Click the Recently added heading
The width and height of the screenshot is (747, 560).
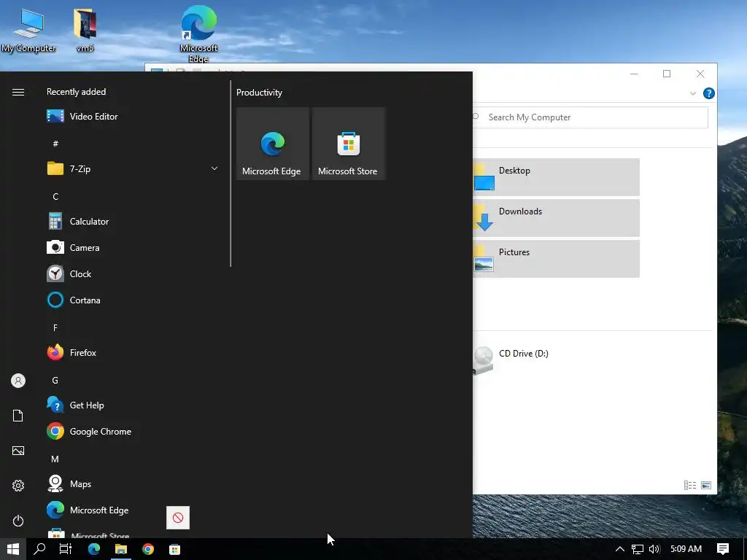(76, 92)
